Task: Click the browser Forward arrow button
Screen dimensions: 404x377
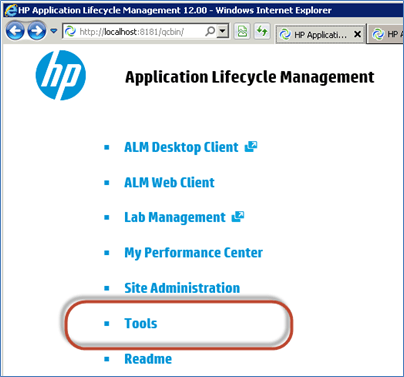Action: [x=37, y=31]
